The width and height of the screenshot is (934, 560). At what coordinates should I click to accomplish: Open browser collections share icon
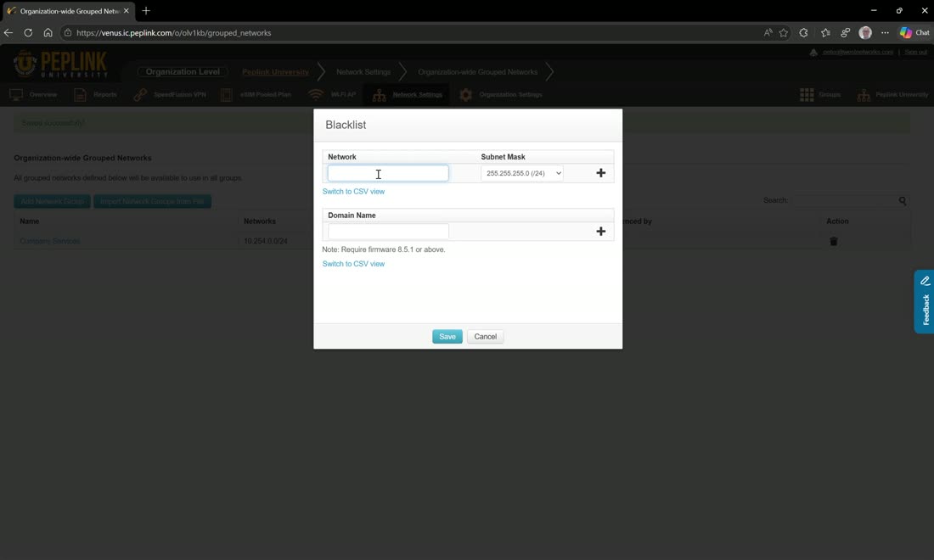coord(845,33)
